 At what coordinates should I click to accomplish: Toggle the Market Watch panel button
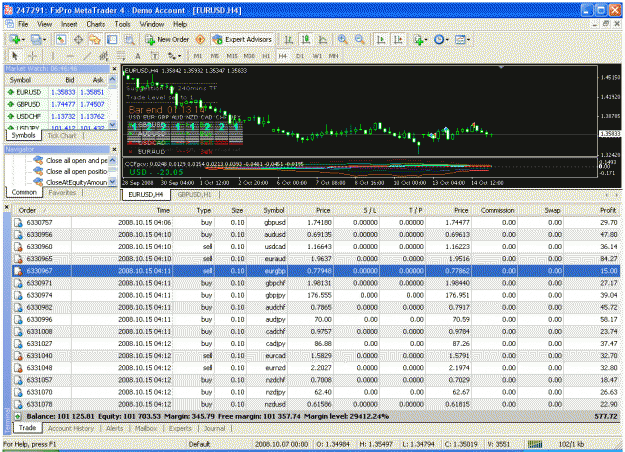click(x=61, y=39)
